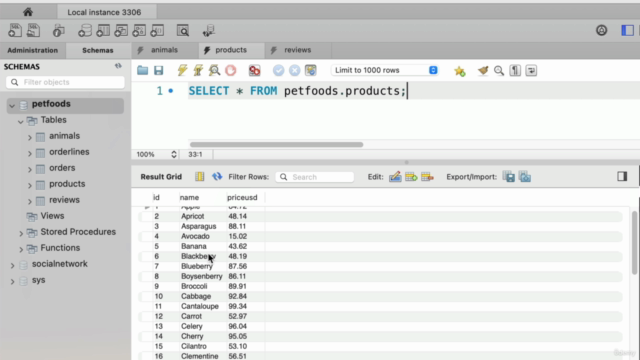Screen dimensions: 640x360
Task: Collapse the petfoods schema
Action: point(12,106)
